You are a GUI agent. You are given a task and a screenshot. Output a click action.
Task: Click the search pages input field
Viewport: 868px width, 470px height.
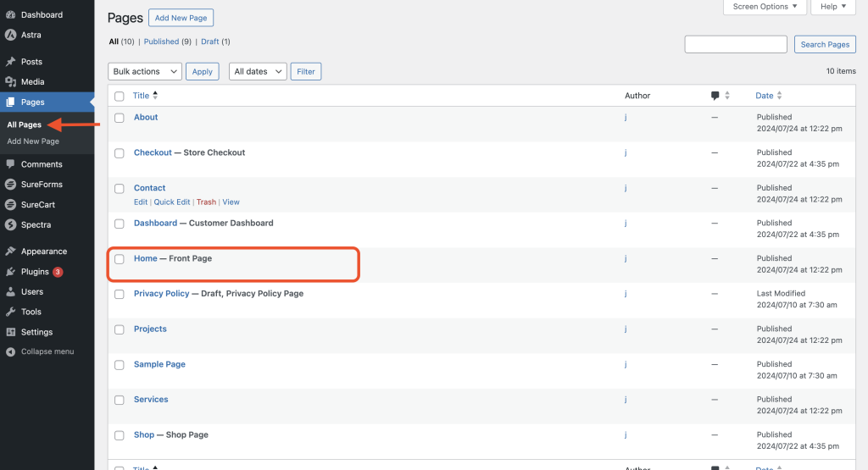(x=736, y=44)
